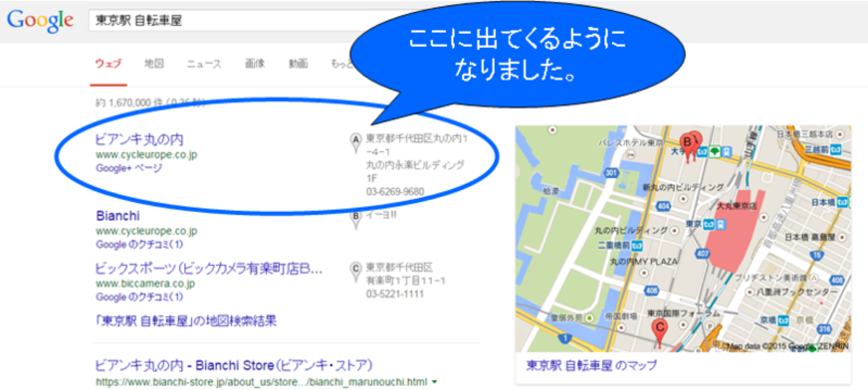Expand the green arrow after bianchi_marunouchi.html
Screen dimensions: 868x390
coord(435,383)
